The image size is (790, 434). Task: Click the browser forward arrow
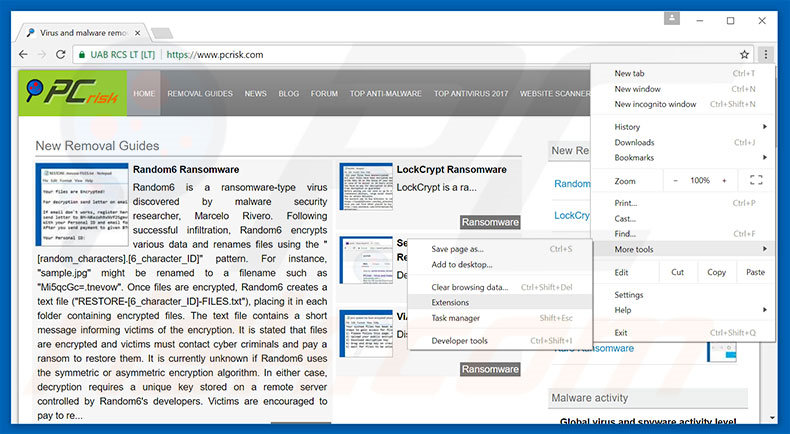click(x=42, y=54)
